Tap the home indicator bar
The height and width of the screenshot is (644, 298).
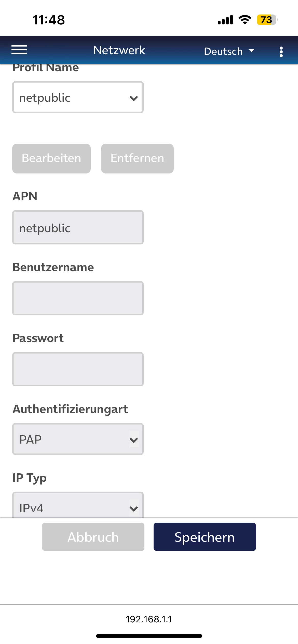[149, 636]
